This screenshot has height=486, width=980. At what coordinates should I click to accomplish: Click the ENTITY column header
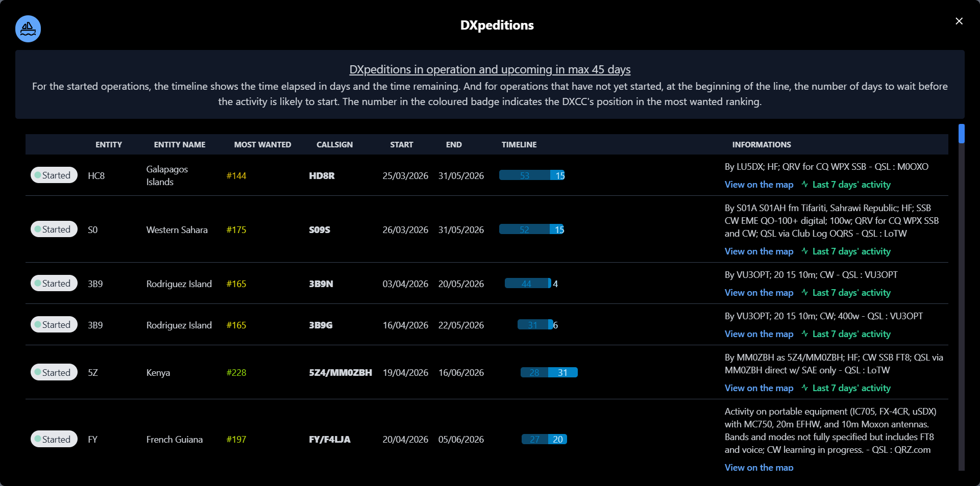[x=109, y=145]
